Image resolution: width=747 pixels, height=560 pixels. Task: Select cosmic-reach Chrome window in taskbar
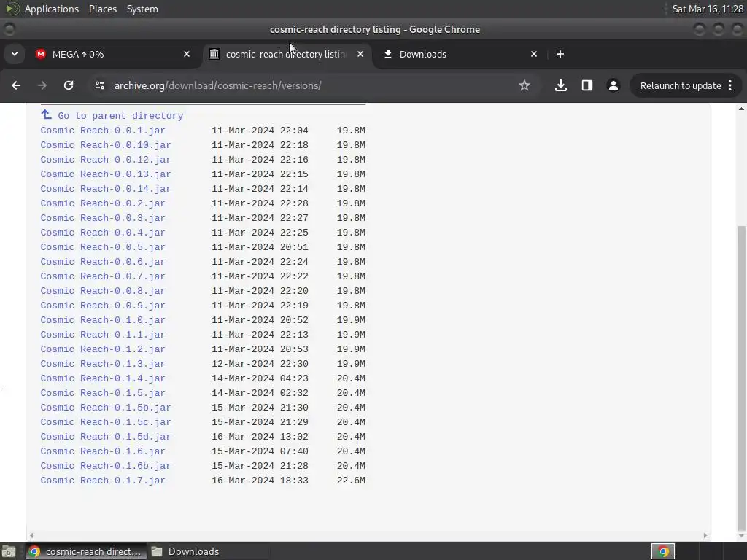86,551
